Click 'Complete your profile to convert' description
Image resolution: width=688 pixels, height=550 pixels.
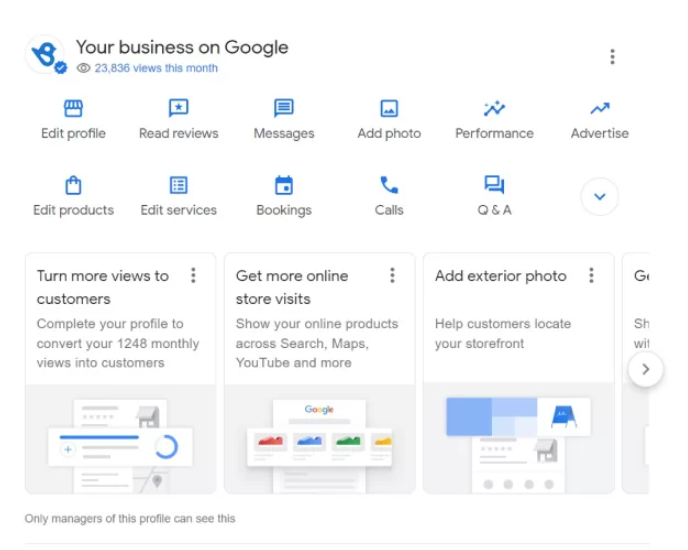pos(118,343)
